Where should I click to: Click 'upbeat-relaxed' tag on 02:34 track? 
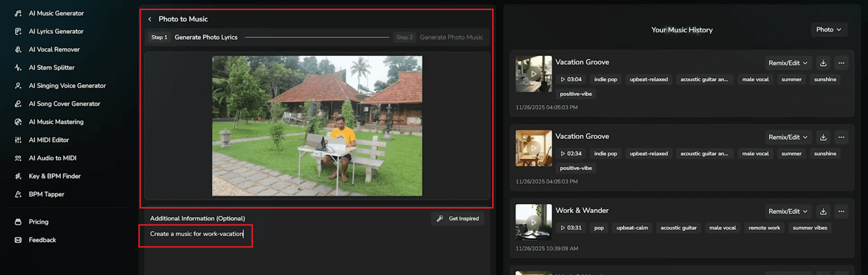649,154
